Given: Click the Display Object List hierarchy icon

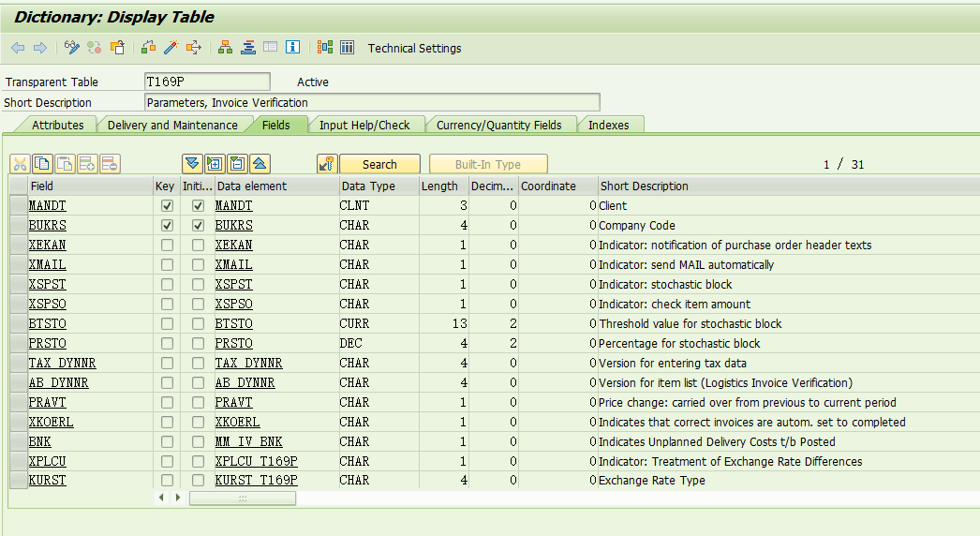Looking at the screenshot, I should [x=225, y=48].
